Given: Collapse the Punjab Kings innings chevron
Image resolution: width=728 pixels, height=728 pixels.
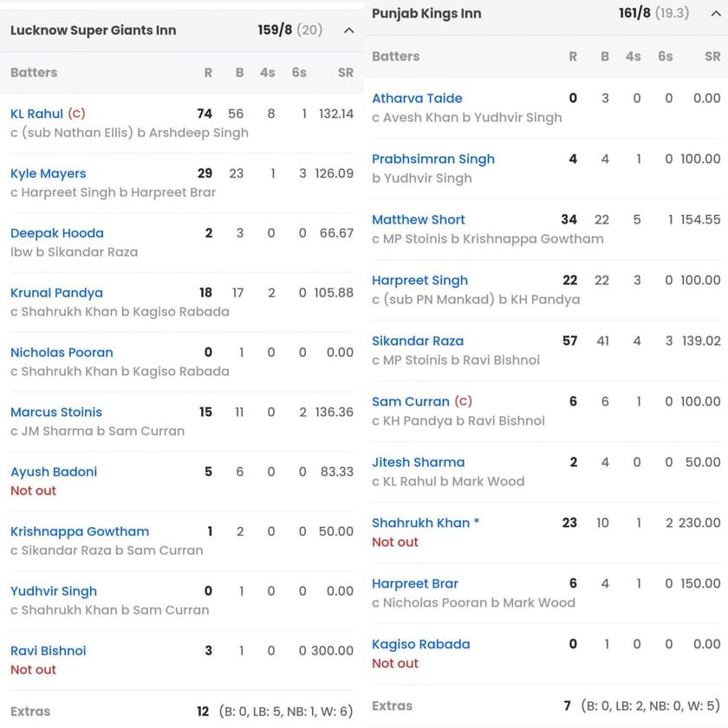Looking at the screenshot, I should (x=717, y=14).
